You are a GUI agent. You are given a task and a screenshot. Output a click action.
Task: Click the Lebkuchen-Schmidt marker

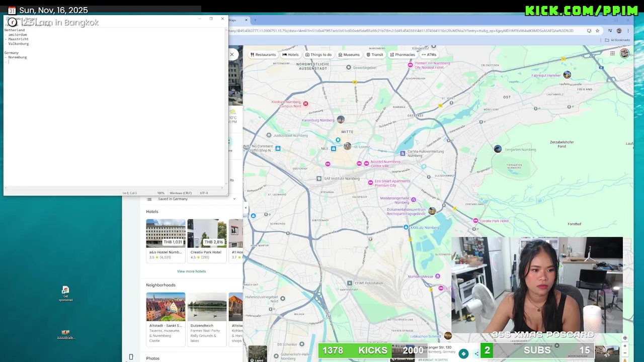[448, 336]
